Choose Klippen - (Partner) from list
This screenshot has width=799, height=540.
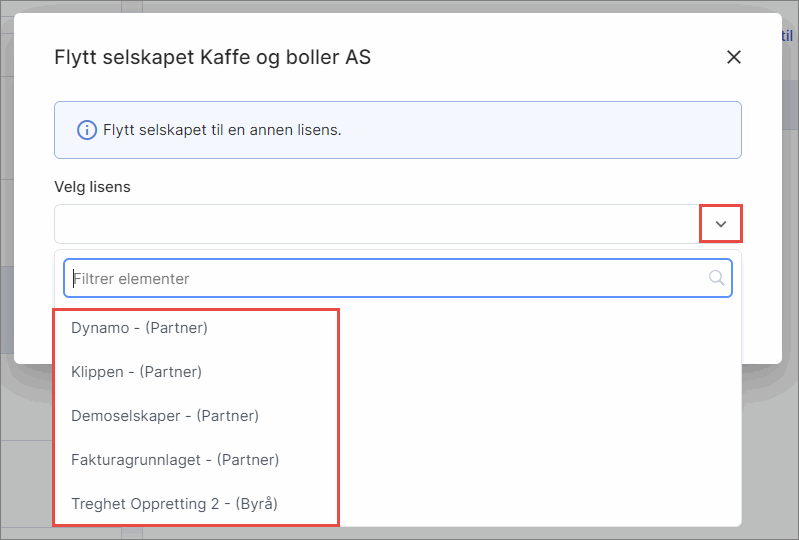[x=136, y=371]
